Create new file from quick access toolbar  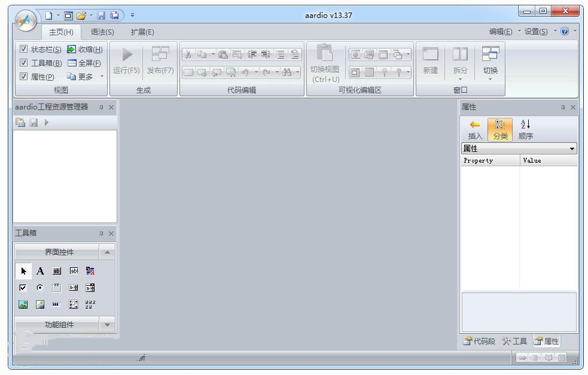[48, 16]
